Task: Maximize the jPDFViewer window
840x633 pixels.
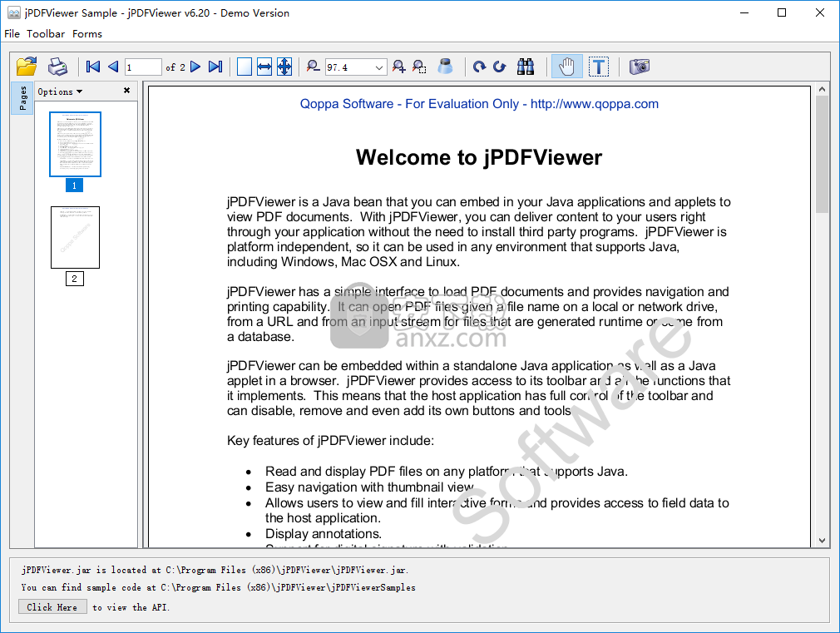Action: tap(782, 12)
